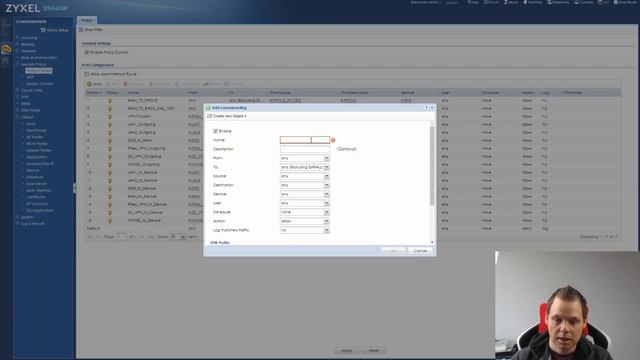Toggle Enable Policy Control checkbox
This screenshot has width=640, height=360.
(x=87, y=52)
